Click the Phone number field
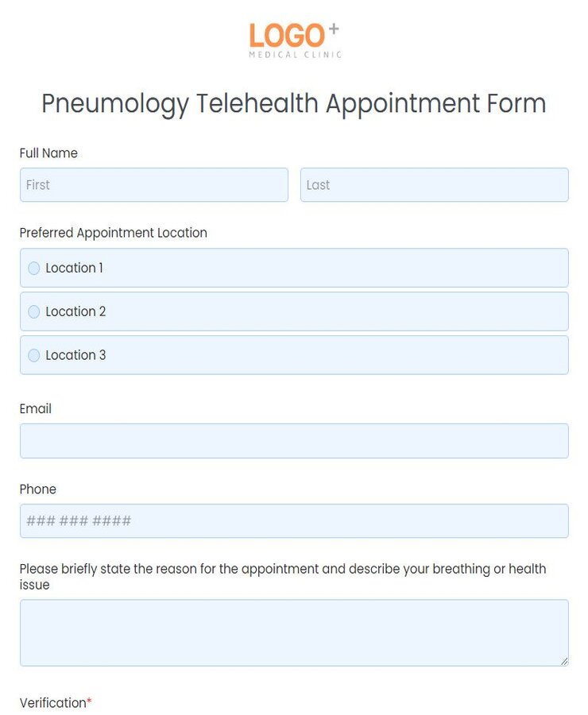 (294, 521)
